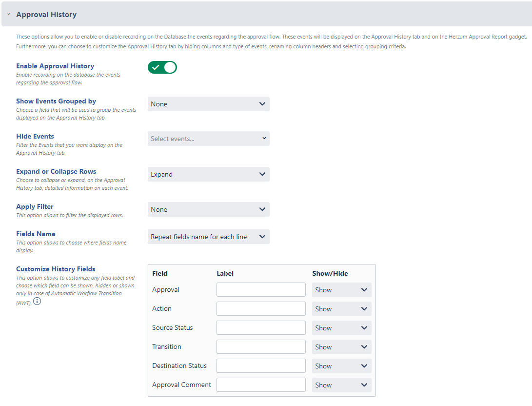
Task: Click the info icon beside AWT description
Action: coord(37,301)
